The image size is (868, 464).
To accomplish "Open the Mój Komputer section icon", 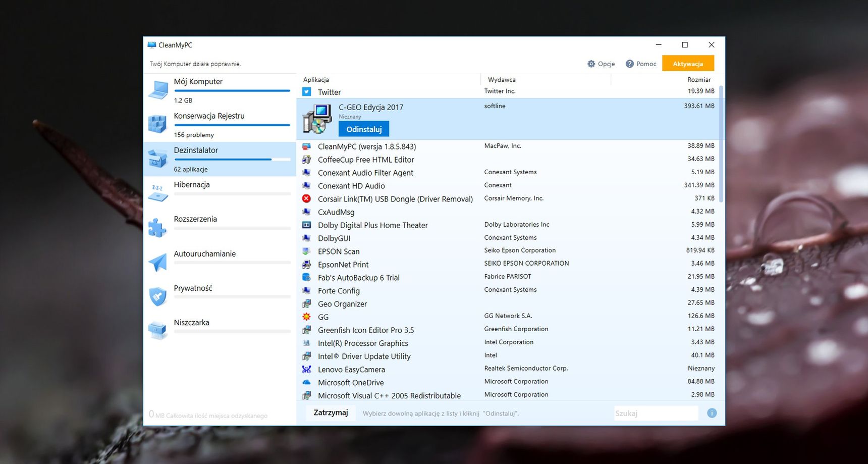I will (158, 90).
